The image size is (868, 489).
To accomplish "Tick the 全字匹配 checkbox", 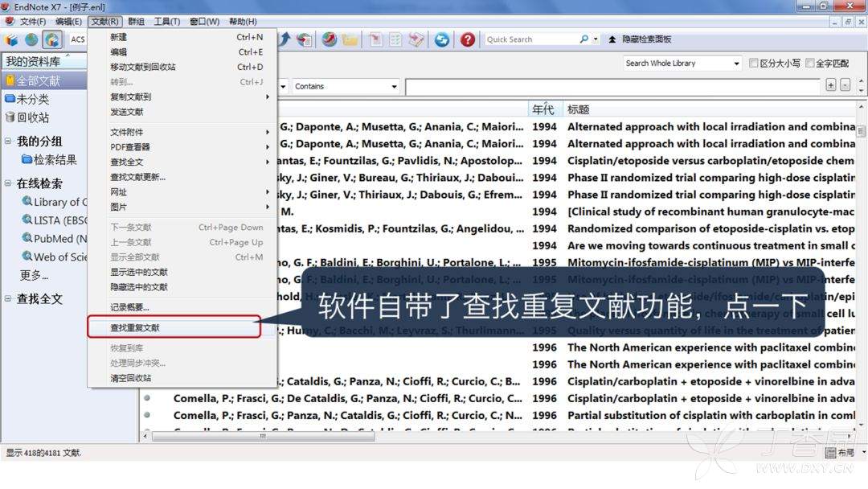I will [810, 63].
